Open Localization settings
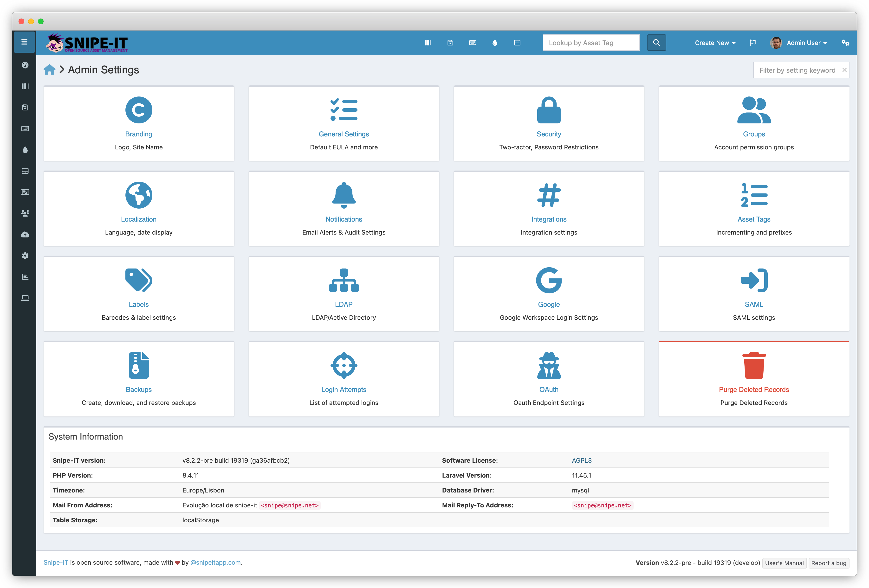Image resolution: width=869 pixels, height=588 pixels. tap(139, 209)
